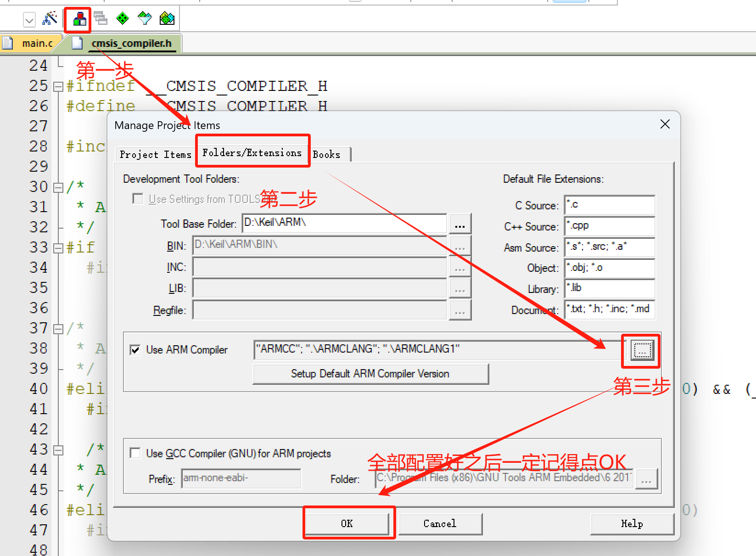
Task: Click the Select Software Packs funnel icon
Action: pos(144,18)
